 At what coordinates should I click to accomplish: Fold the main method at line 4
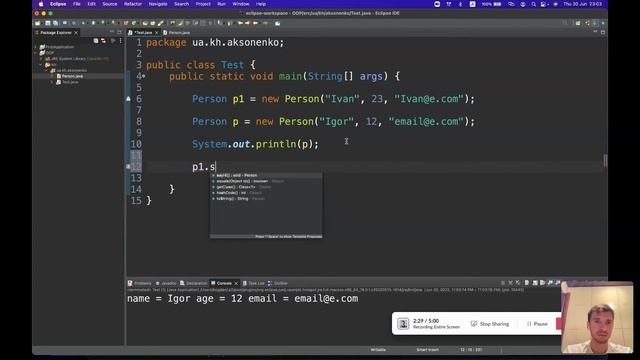(144, 76)
